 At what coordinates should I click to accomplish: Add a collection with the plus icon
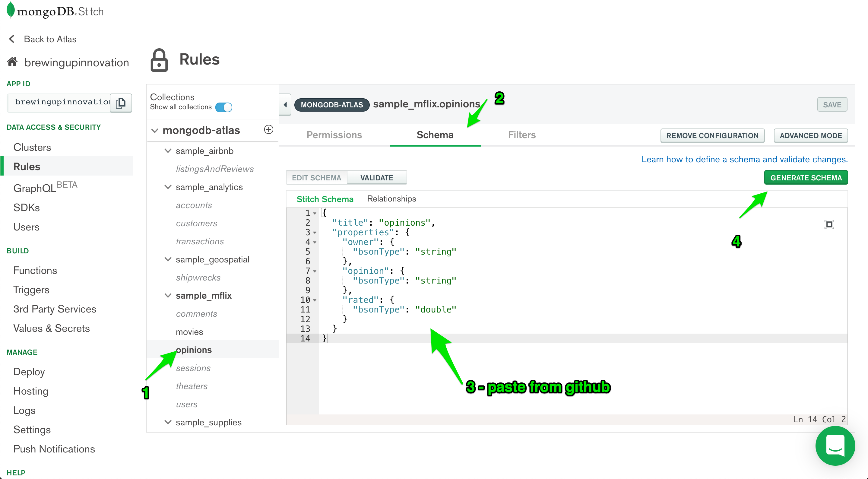[x=268, y=129]
